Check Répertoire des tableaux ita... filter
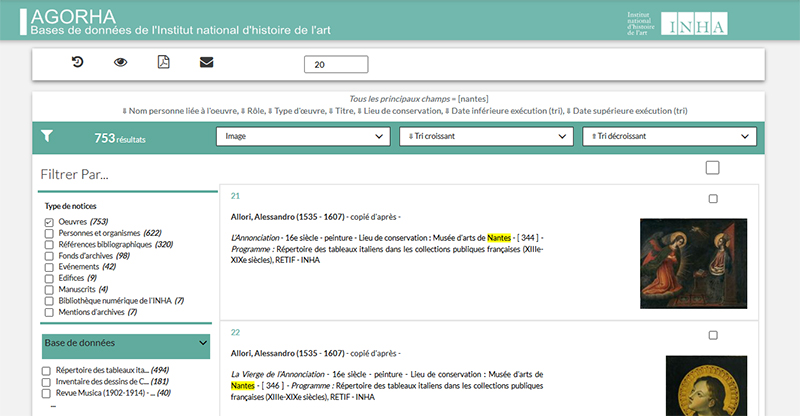 46,371
